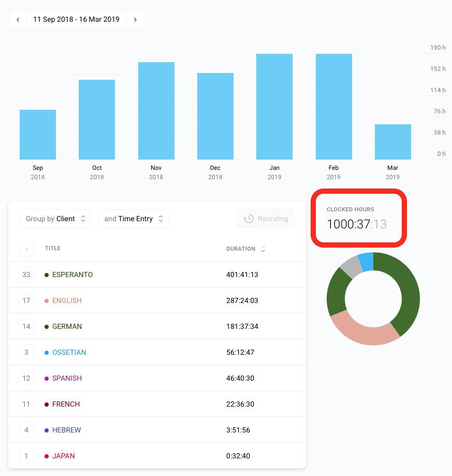Viewport: 452px width, 476px height.
Task: Expand the 33 entries for ESPERANTO
Action: (x=26, y=275)
